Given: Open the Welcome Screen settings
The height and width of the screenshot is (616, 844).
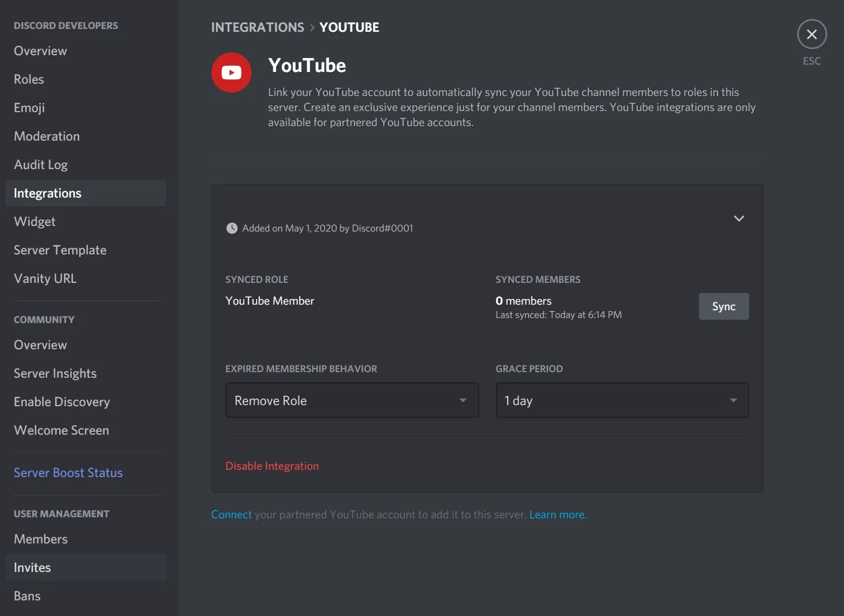Looking at the screenshot, I should 61,430.
